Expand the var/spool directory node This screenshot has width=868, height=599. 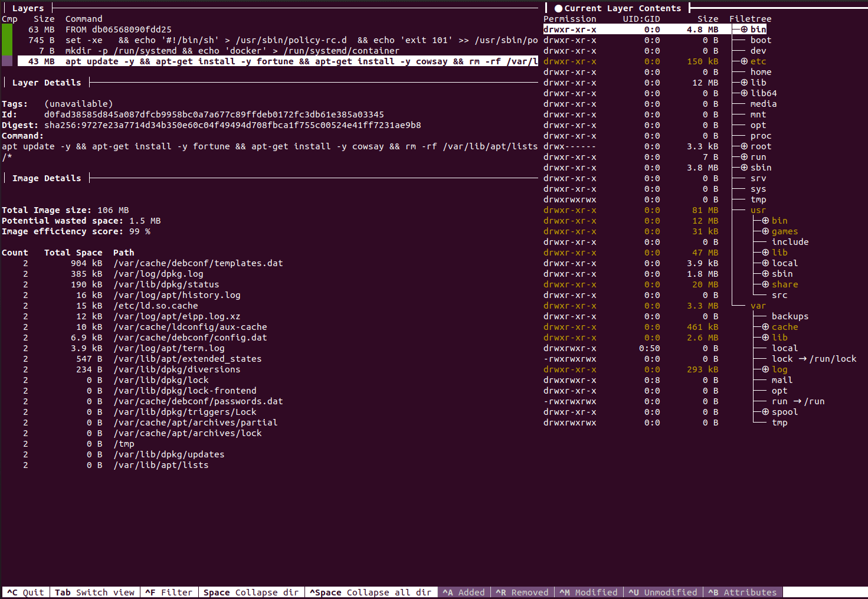point(765,412)
